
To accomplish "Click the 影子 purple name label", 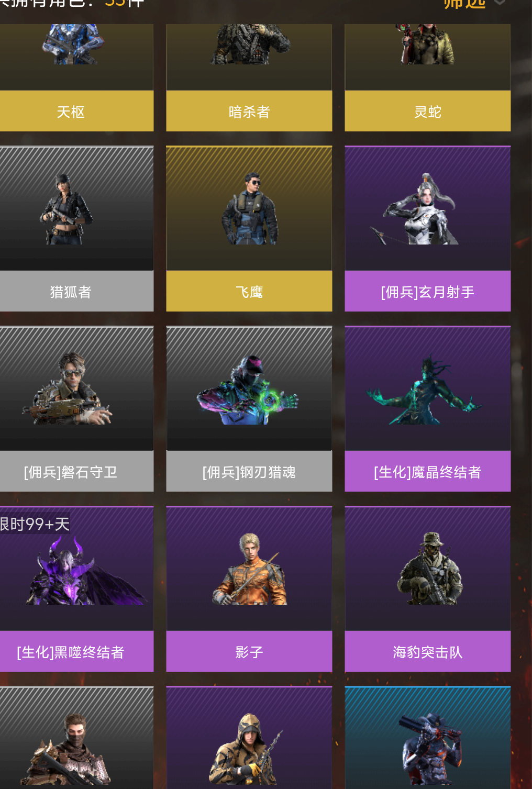I will 249,651.
